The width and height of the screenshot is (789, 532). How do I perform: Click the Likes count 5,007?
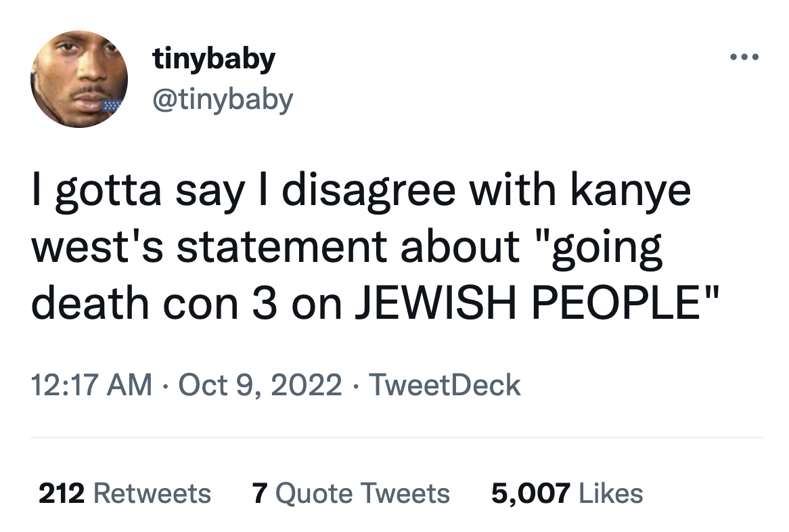[x=530, y=493]
